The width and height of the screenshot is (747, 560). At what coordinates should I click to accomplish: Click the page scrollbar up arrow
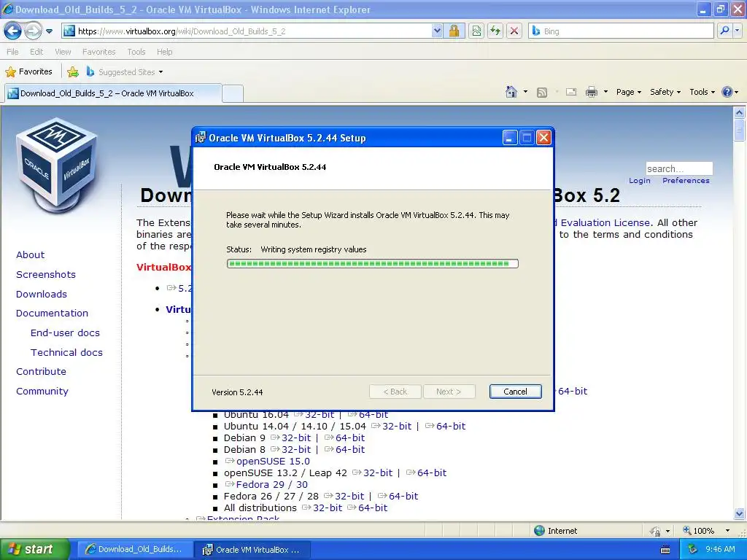739,112
